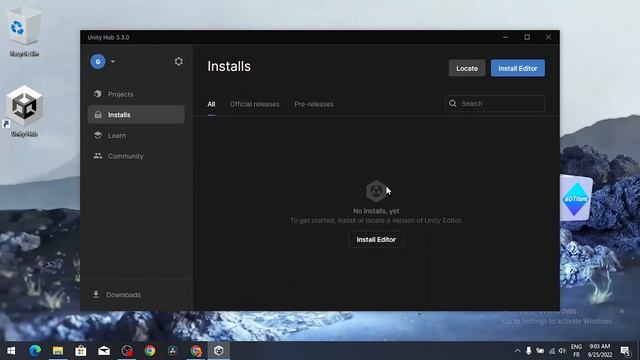Expand the account dropdown arrow
The height and width of the screenshot is (360, 640).
click(x=113, y=62)
